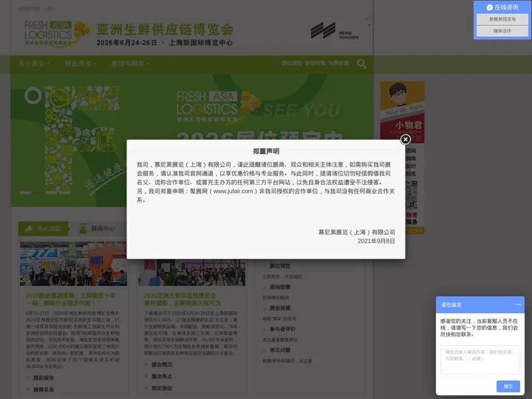Open the second news photo thumbnail
This screenshot has height=399, width=532.
pyautogui.click(x=191, y=273)
